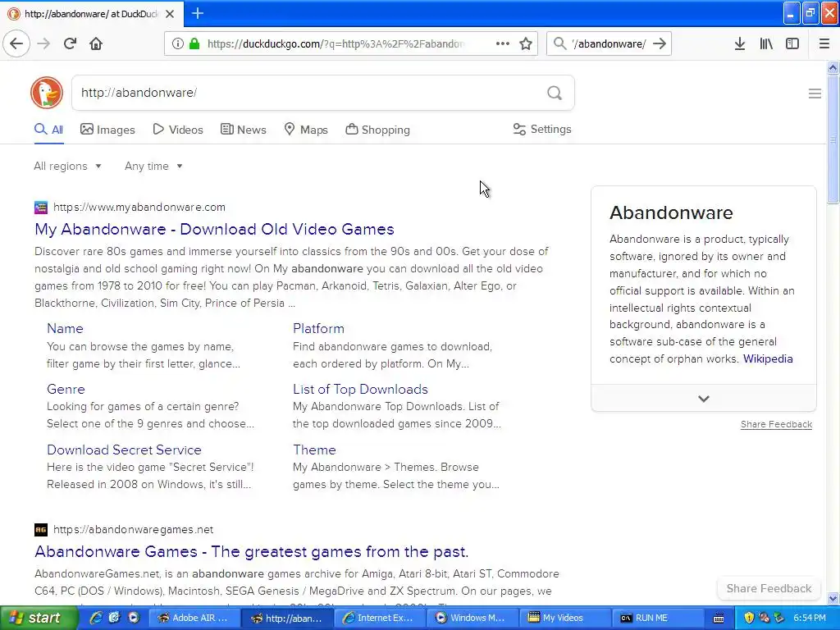The image size is (840, 630).
Task: Open the Name sitelink
Action: click(65, 328)
